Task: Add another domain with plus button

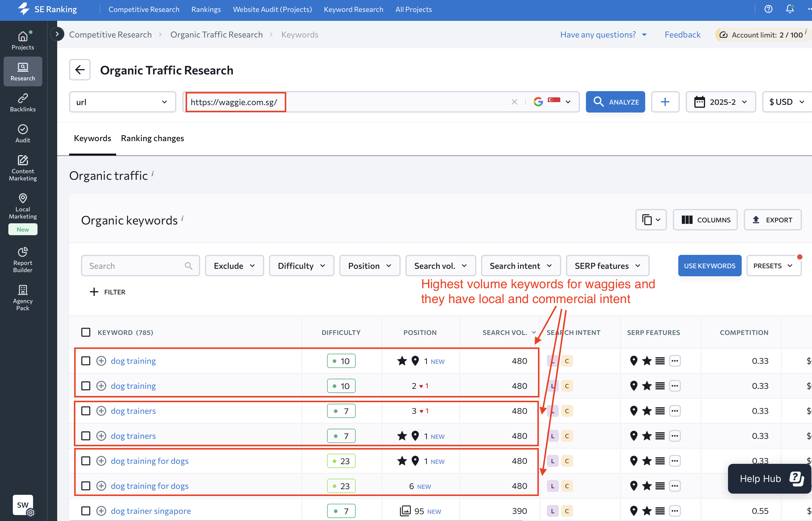Action: point(665,102)
